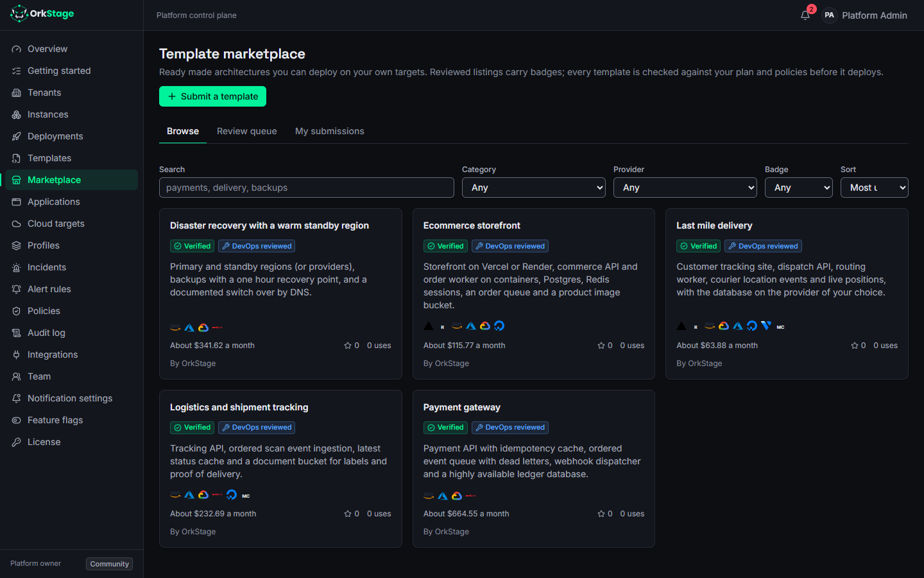The width and height of the screenshot is (924, 578).
Task: Click the Submit a template button
Action: click(x=212, y=96)
